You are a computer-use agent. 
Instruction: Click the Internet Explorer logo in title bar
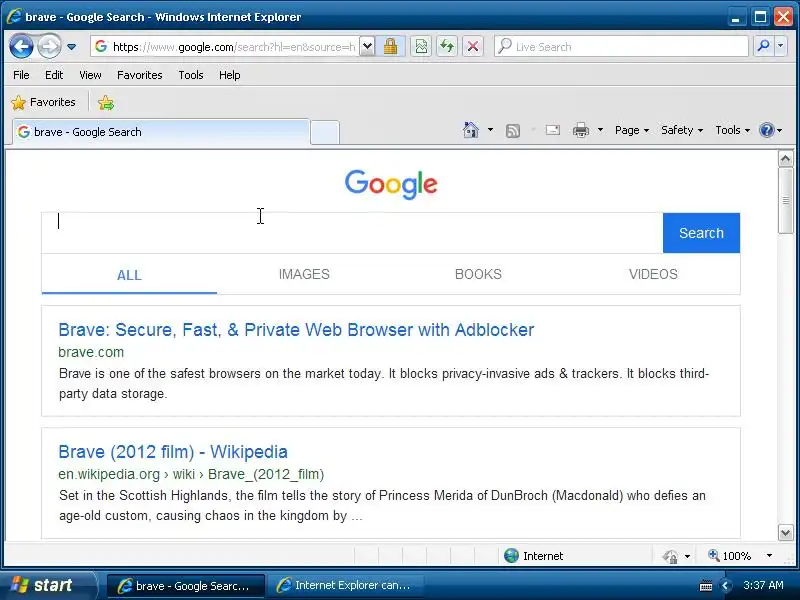14,16
